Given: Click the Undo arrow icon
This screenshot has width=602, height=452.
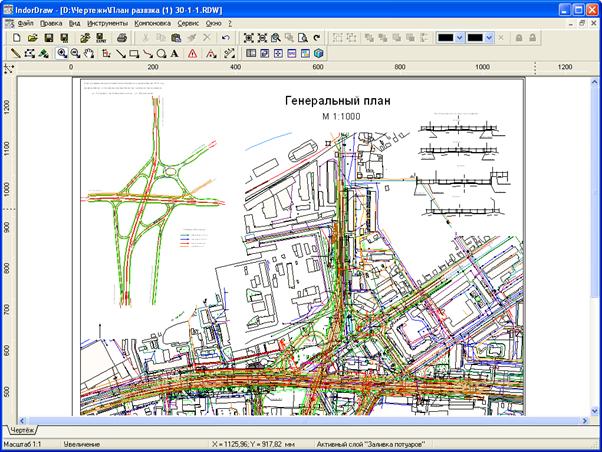Looking at the screenshot, I should point(226,37).
